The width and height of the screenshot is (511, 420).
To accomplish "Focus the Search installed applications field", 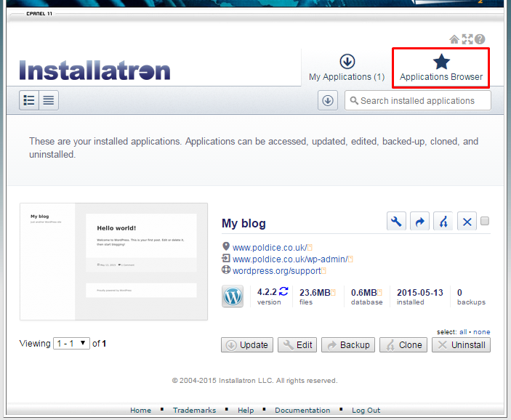I will click(418, 100).
